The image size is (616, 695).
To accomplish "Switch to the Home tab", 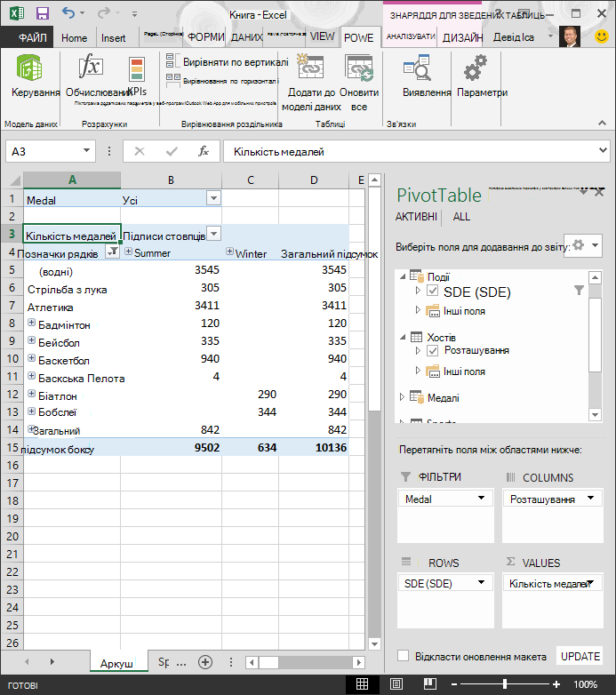I will 75,38.
